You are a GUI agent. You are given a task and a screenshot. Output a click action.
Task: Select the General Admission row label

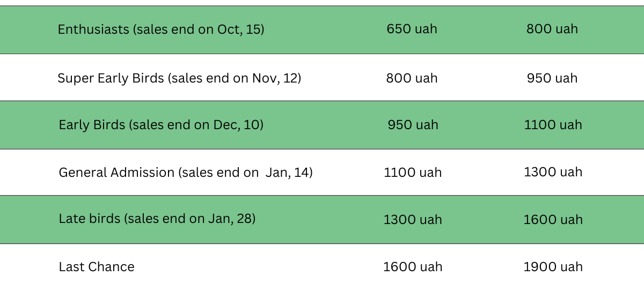pyautogui.click(x=186, y=173)
